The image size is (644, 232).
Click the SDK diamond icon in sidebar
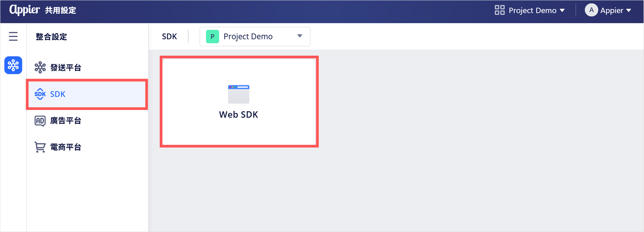[40, 94]
